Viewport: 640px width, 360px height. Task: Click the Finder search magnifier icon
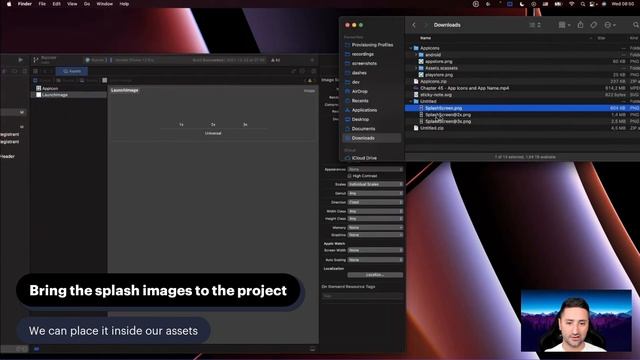pos(636,25)
